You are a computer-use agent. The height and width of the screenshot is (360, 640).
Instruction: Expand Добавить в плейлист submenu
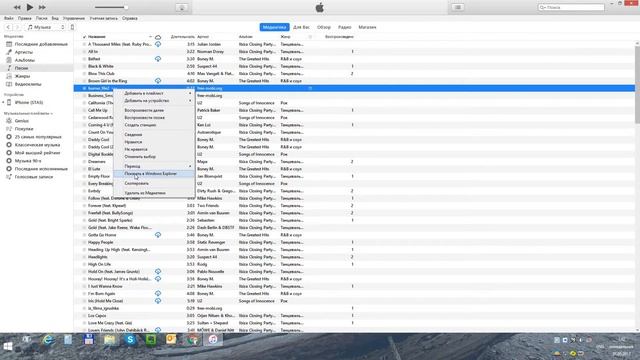click(154, 93)
